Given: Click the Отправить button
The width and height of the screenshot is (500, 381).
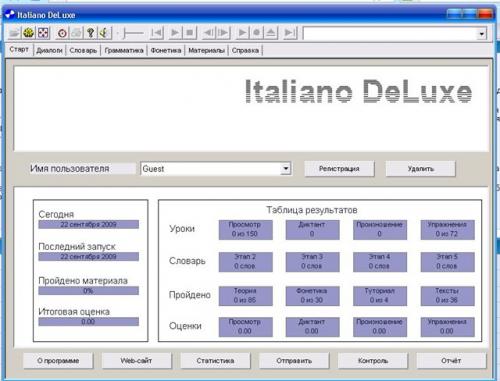Looking at the screenshot, I should pos(294,361).
